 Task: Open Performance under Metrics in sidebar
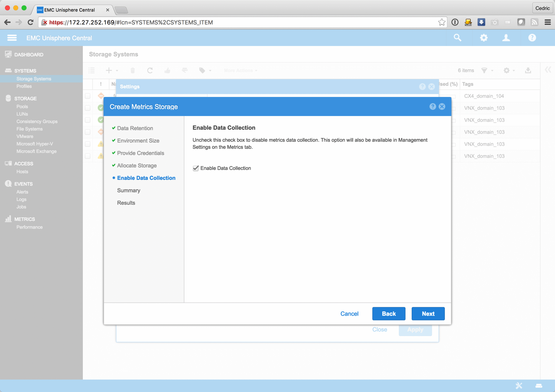(x=29, y=227)
